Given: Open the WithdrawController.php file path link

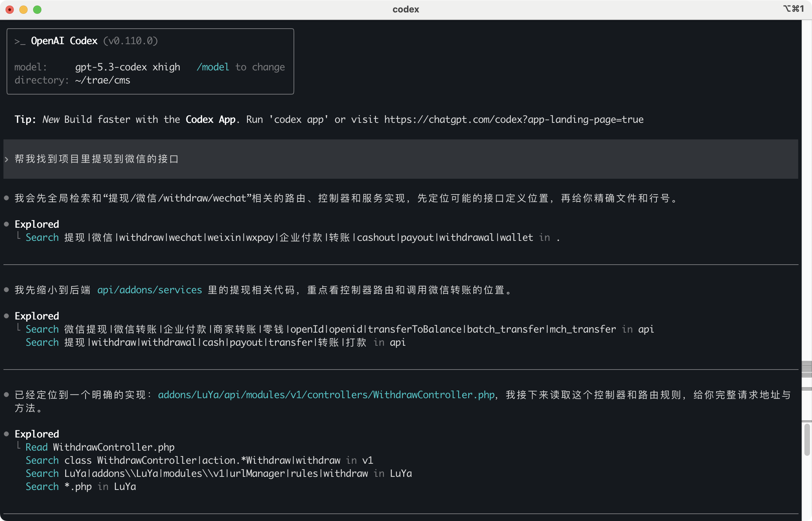Looking at the screenshot, I should (x=326, y=395).
